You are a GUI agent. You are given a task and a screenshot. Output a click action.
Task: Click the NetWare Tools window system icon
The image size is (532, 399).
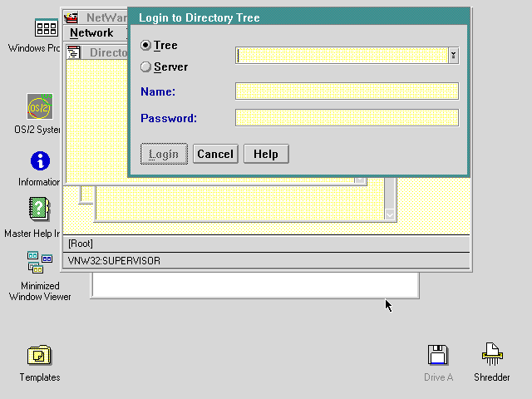(71, 17)
